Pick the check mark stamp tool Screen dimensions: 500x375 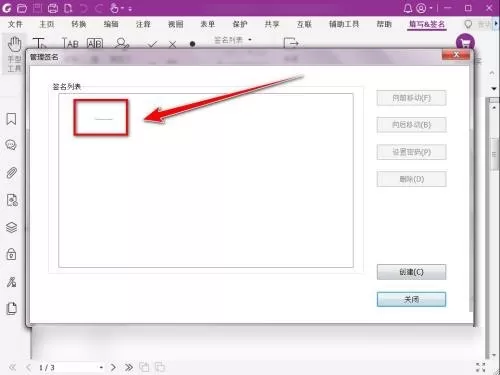152,44
